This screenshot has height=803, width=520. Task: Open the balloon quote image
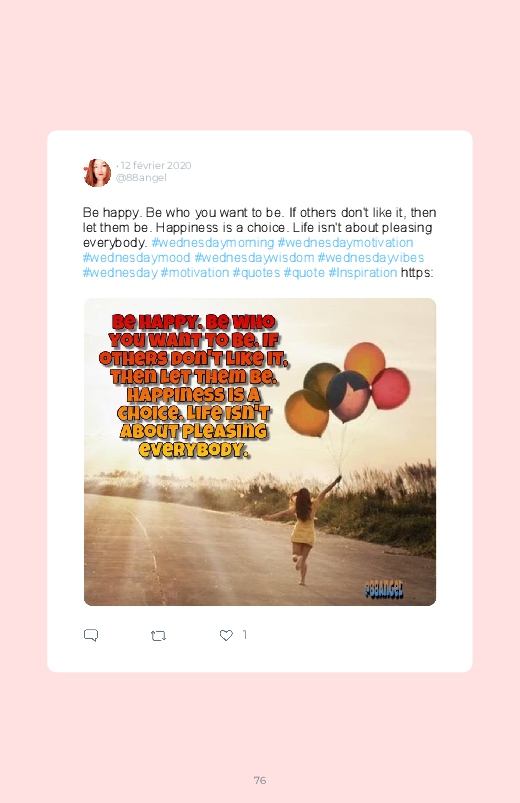(260, 452)
